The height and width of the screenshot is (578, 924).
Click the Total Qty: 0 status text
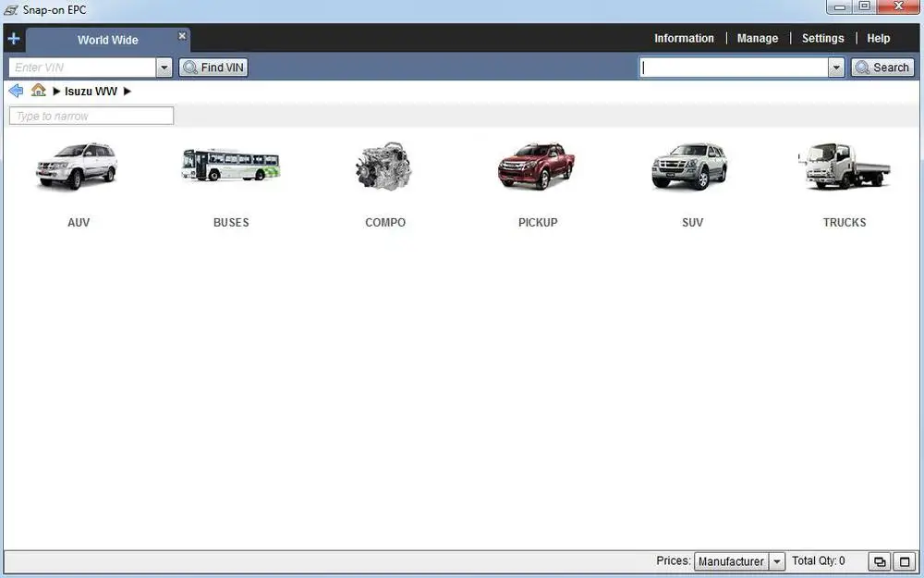pyautogui.click(x=818, y=560)
